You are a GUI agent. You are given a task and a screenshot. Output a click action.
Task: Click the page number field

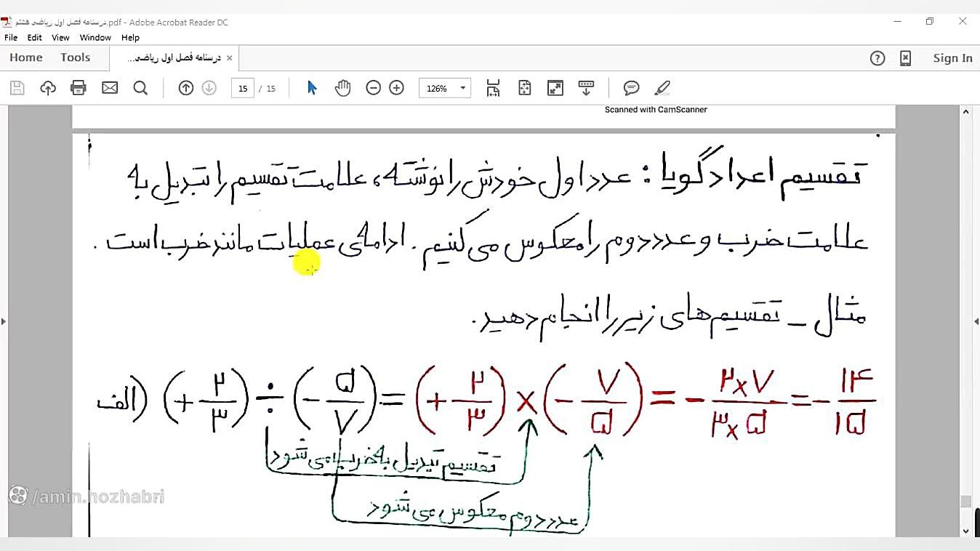click(243, 88)
